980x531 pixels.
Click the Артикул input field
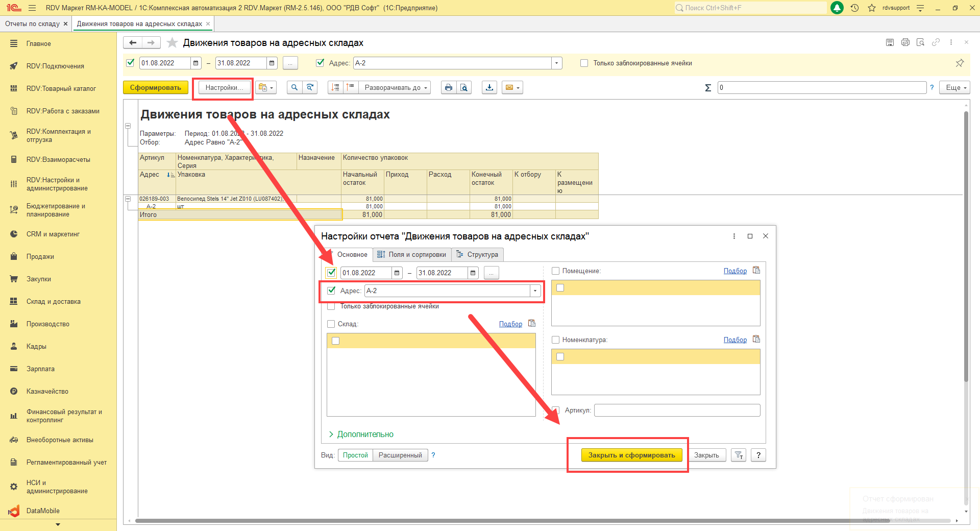coord(677,410)
